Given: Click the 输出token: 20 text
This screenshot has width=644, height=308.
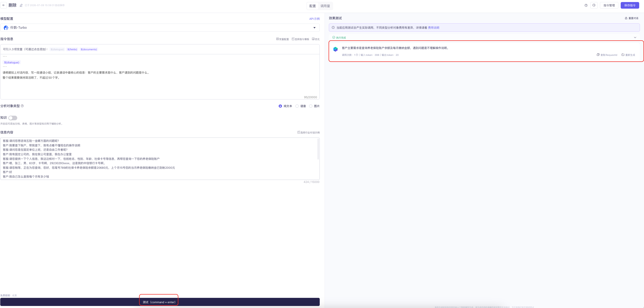Looking at the screenshot, I should 390,55.
